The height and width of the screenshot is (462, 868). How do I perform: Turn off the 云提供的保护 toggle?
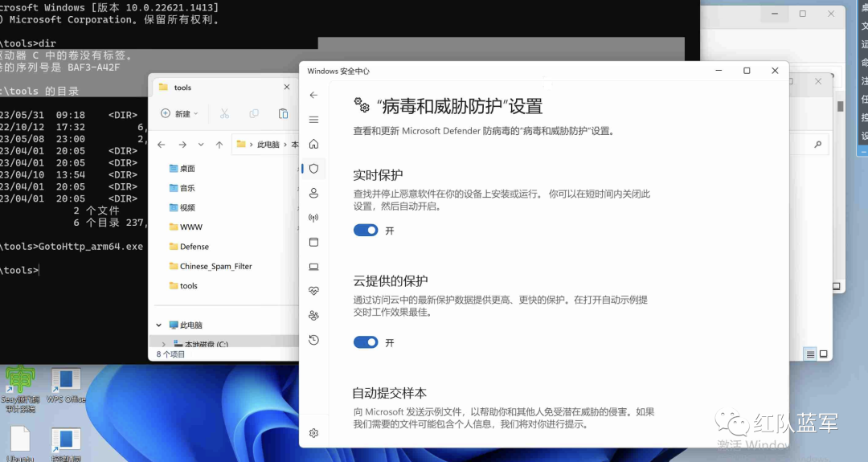tap(366, 342)
